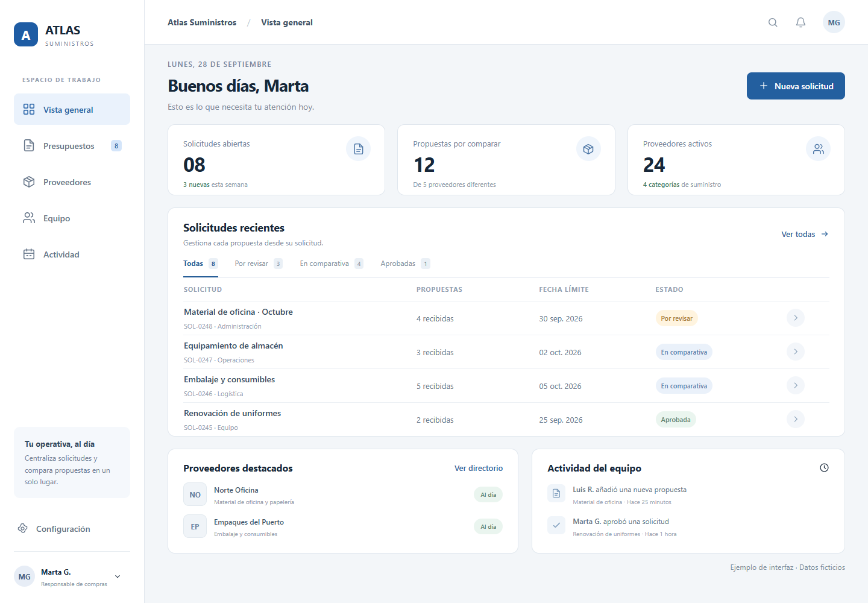868x603 pixels.
Task: Open notifications bell icon
Action: coord(800,22)
